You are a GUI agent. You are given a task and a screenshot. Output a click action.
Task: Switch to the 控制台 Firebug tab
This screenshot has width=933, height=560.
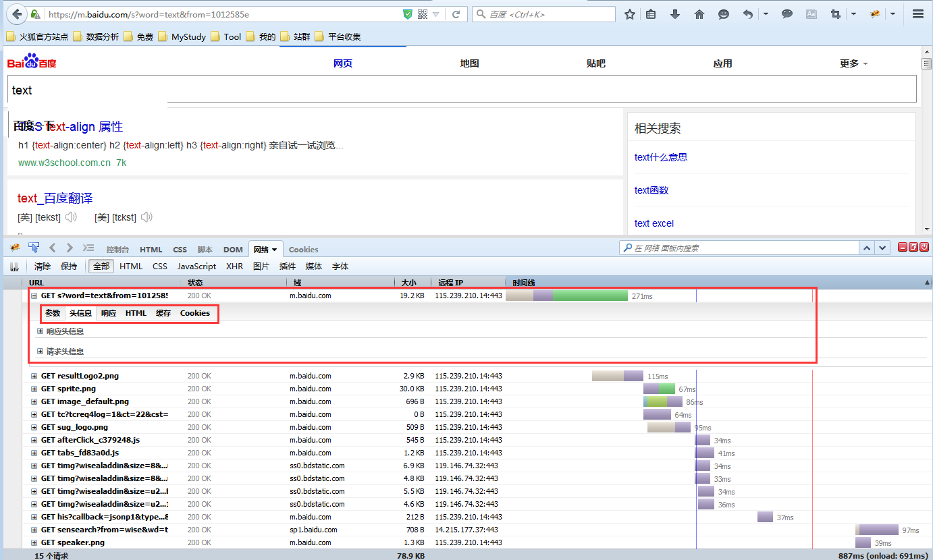tap(117, 250)
